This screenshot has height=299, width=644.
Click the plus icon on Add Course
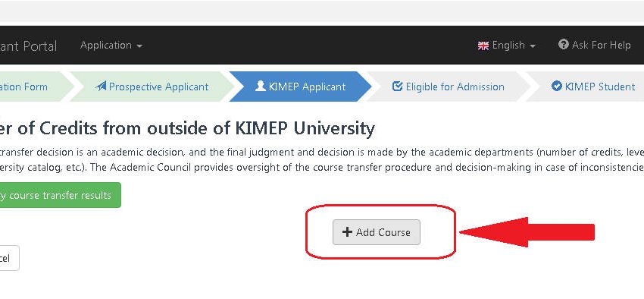[347, 232]
